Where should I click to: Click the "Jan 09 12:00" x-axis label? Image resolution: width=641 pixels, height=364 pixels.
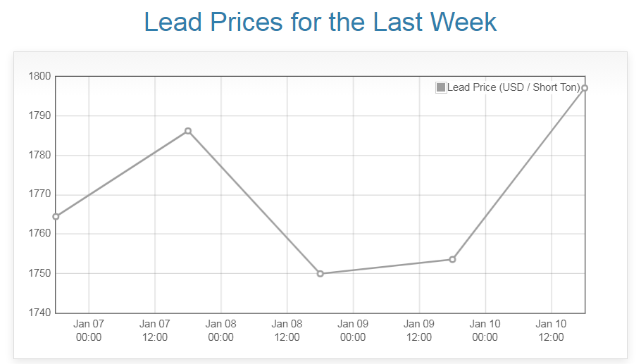[x=419, y=330]
